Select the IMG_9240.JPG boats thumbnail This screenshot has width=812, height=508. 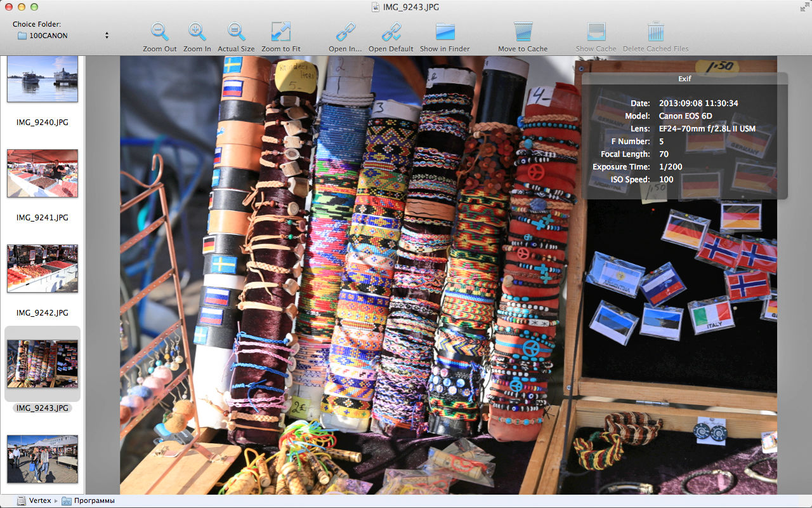[43, 79]
